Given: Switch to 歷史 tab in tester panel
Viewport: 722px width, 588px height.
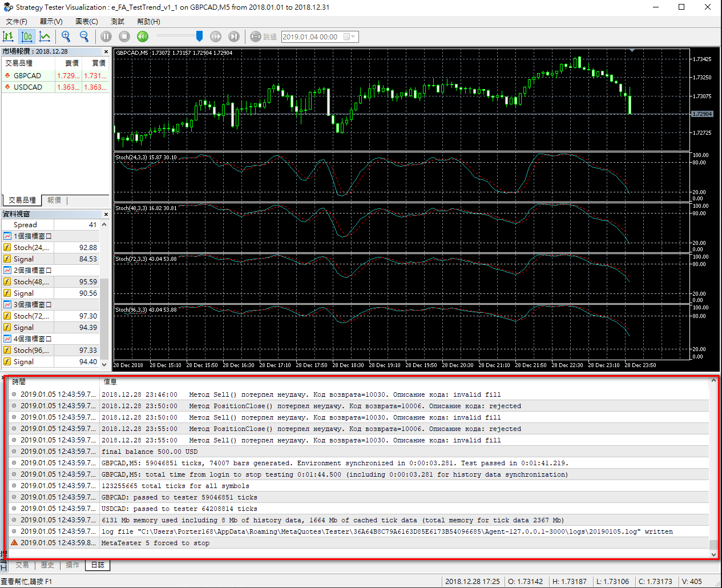Looking at the screenshot, I should click(x=47, y=565).
